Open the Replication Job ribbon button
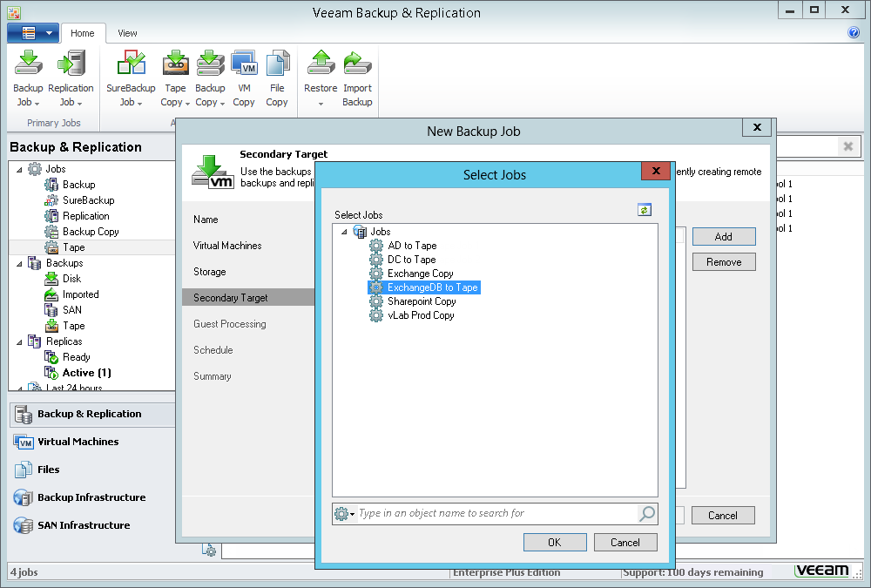This screenshot has width=871, height=588. (x=71, y=78)
